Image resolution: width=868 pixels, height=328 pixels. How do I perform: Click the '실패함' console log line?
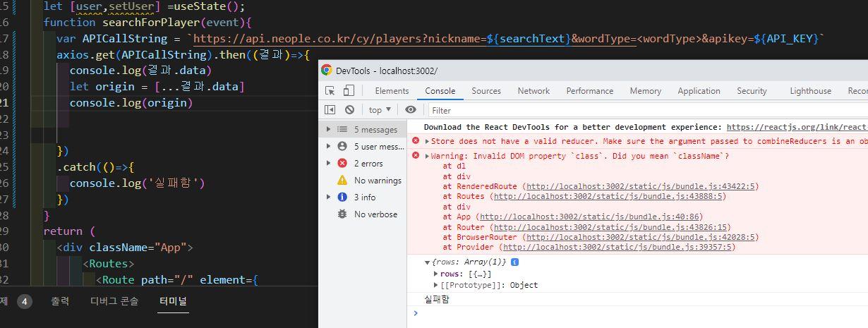[x=436, y=299]
